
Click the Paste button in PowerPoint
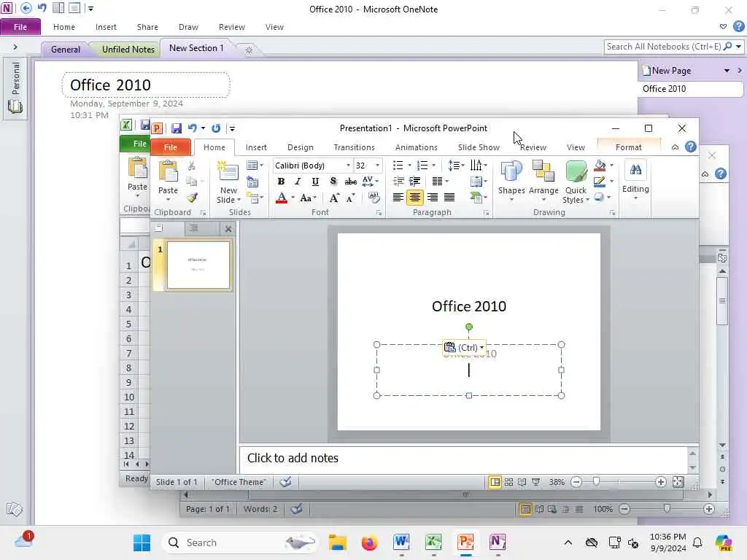[168, 182]
